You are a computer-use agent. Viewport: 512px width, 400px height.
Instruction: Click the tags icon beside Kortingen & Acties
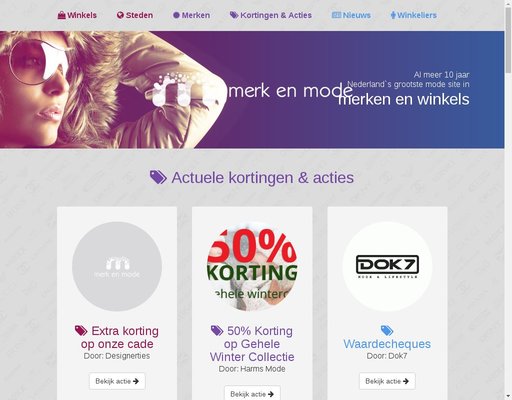234,15
